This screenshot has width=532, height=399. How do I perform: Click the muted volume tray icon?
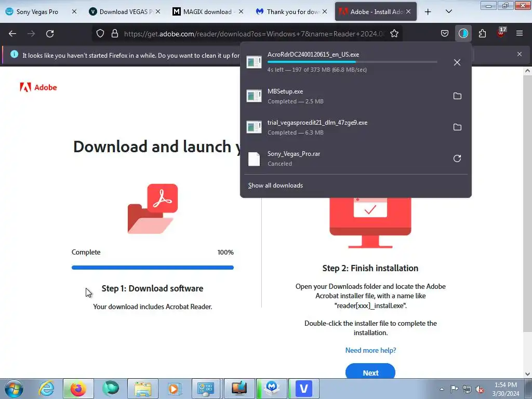(x=480, y=389)
